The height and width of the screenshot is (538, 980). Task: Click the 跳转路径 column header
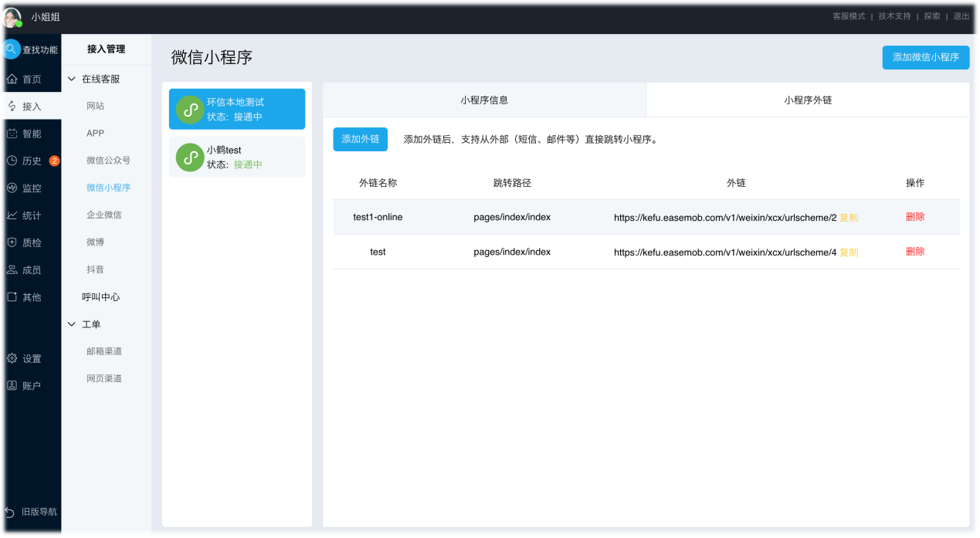pyautogui.click(x=512, y=183)
